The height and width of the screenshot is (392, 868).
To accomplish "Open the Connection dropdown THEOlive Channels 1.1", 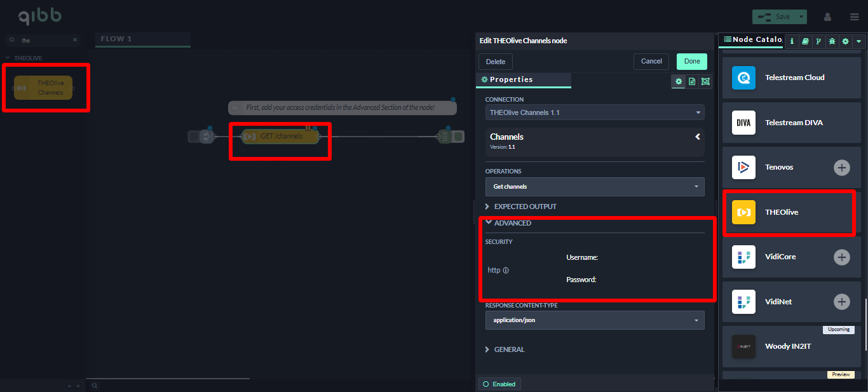I will click(x=594, y=112).
